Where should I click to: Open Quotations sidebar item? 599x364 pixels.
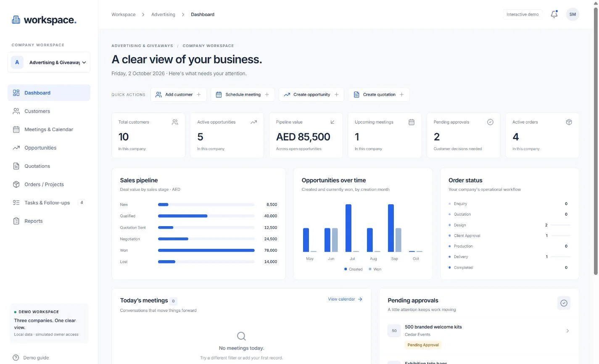49,166
